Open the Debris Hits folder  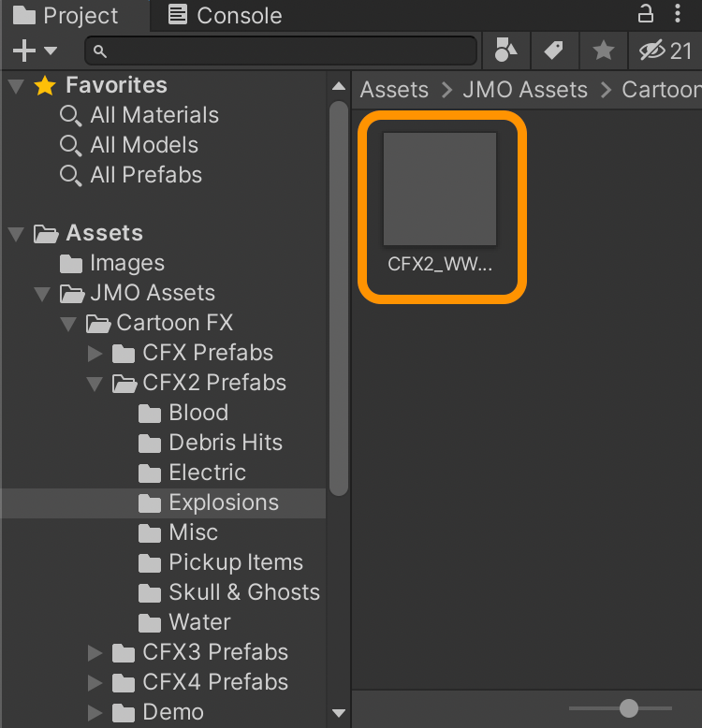point(211,443)
